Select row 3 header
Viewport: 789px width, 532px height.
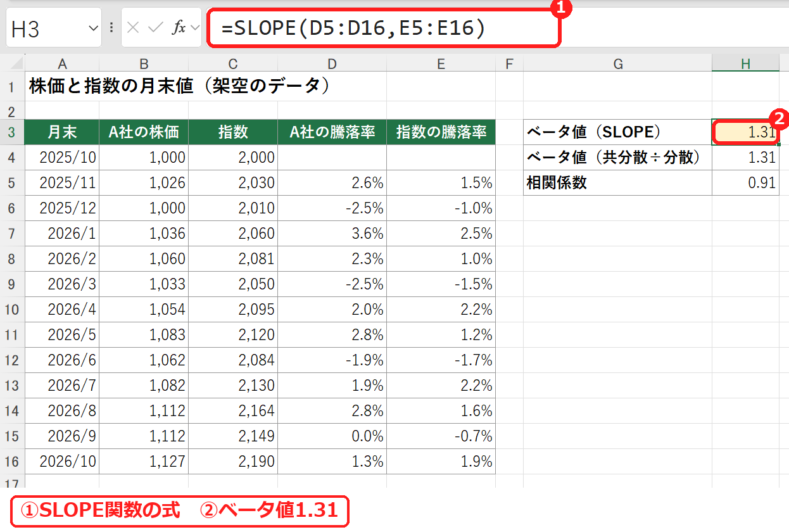coord(12,132)
